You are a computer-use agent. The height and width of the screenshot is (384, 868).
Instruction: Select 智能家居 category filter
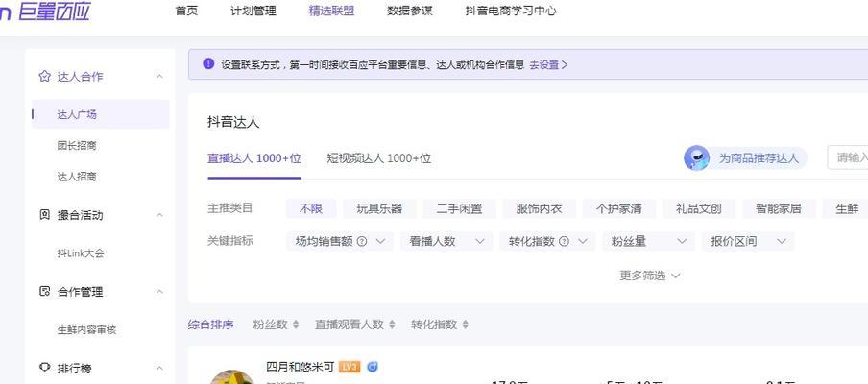click(x=779, y=208)
